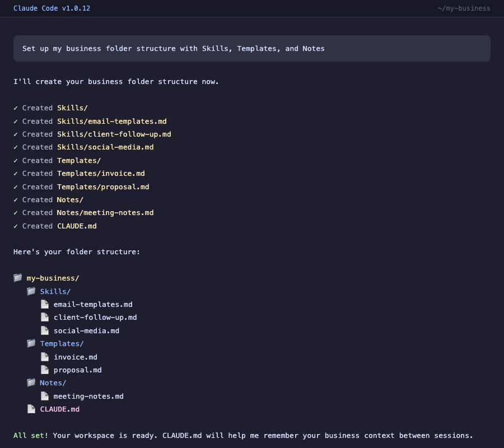Viewport: 504px width, 448px height.
Task: Click file icon beside email-templates.md in tree
Action: [45, 304]
